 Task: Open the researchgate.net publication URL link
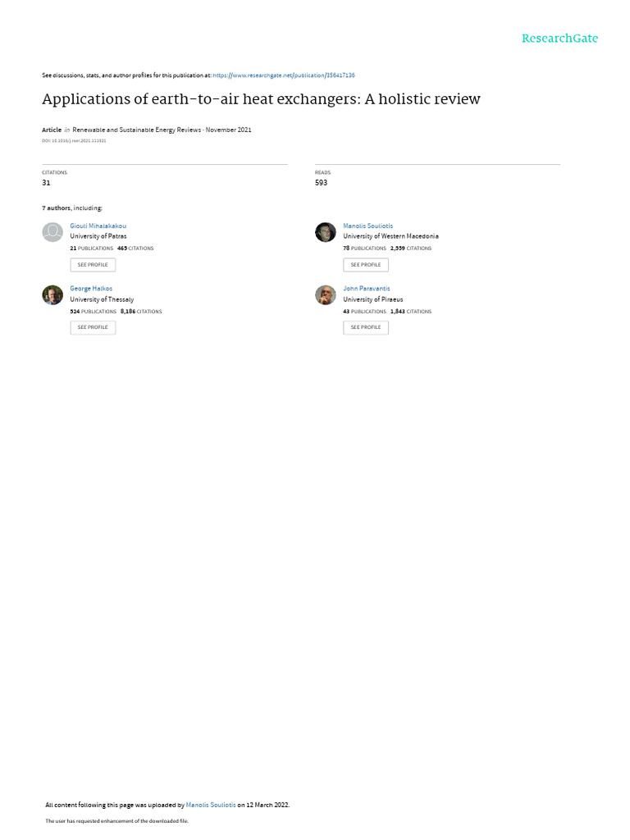coord(284,75)
